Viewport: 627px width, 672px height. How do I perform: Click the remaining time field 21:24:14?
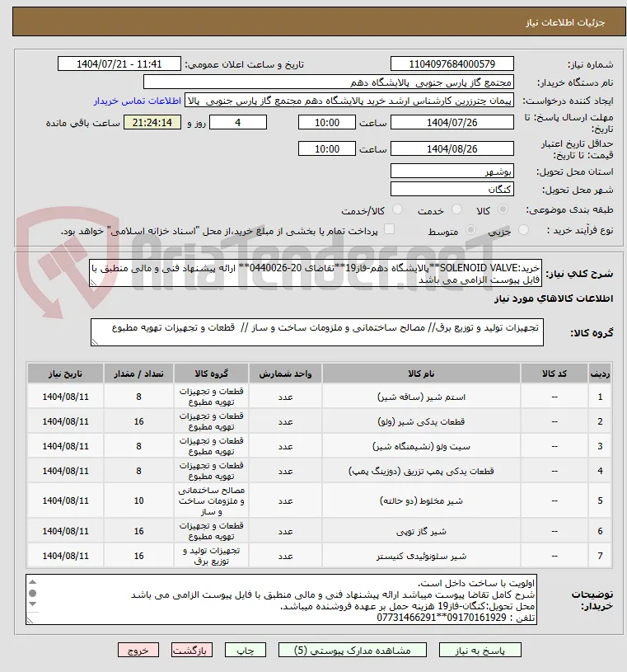tap(152, 123)
